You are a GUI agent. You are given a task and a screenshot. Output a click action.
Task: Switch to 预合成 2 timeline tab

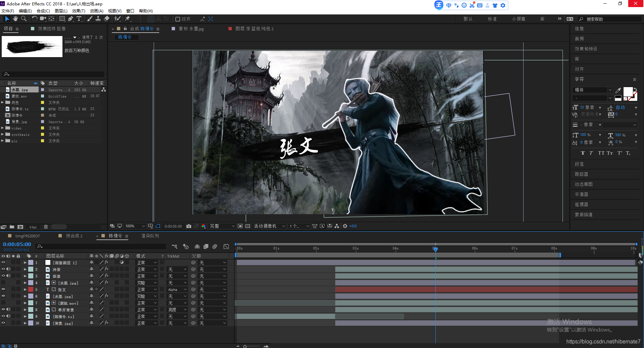click(x=74, y=236)
